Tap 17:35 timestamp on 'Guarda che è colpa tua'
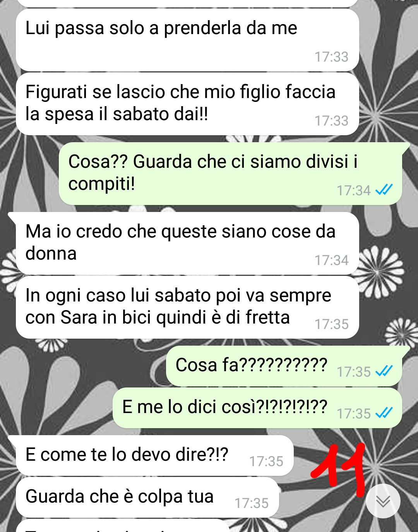The image size is (418, 532). click(x=252, y=503)
